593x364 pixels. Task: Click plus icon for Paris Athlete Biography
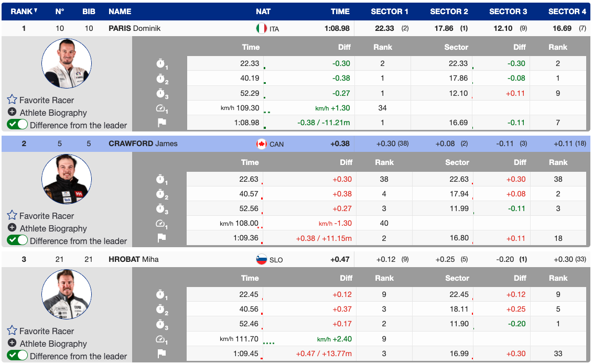point(12,112)
